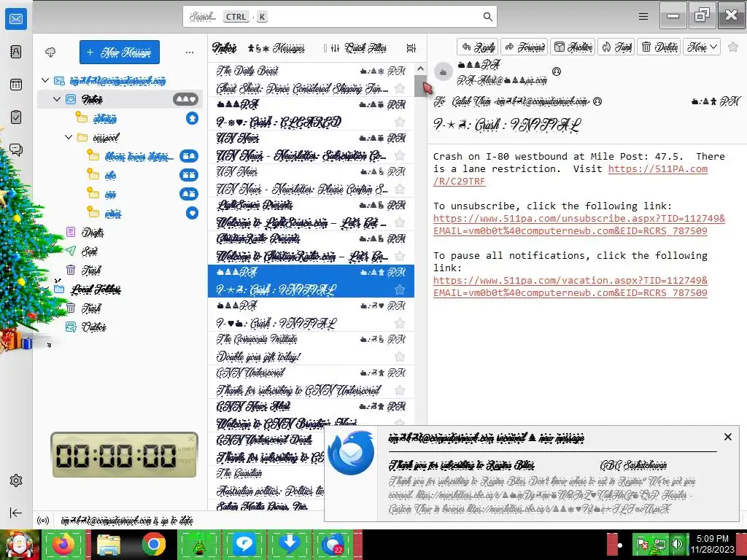Image resolution: width=747 pixels, height=560 pixels.
Task: Open folder pane options ellipsis
Action: point(190,52)
